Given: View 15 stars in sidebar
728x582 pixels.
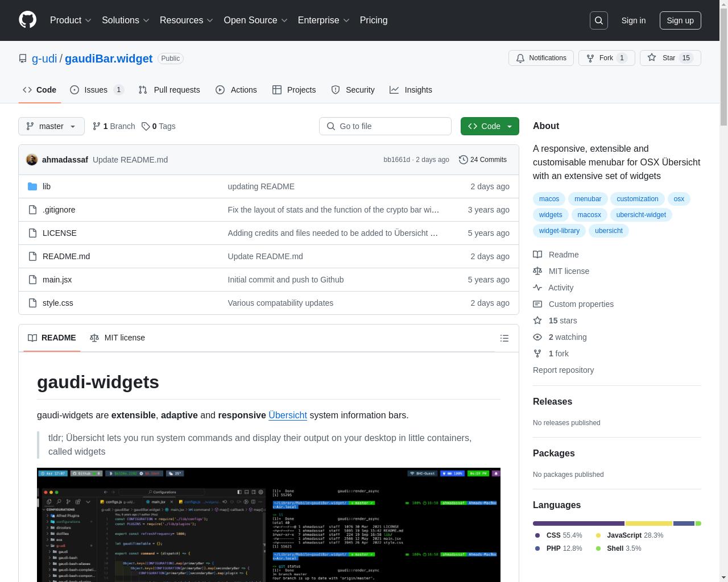Looking at the screenshot, I should tap(555, 321).
